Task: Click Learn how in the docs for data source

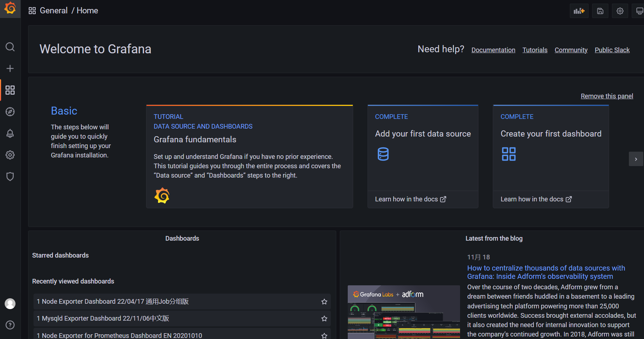Action: pos(411,199)
